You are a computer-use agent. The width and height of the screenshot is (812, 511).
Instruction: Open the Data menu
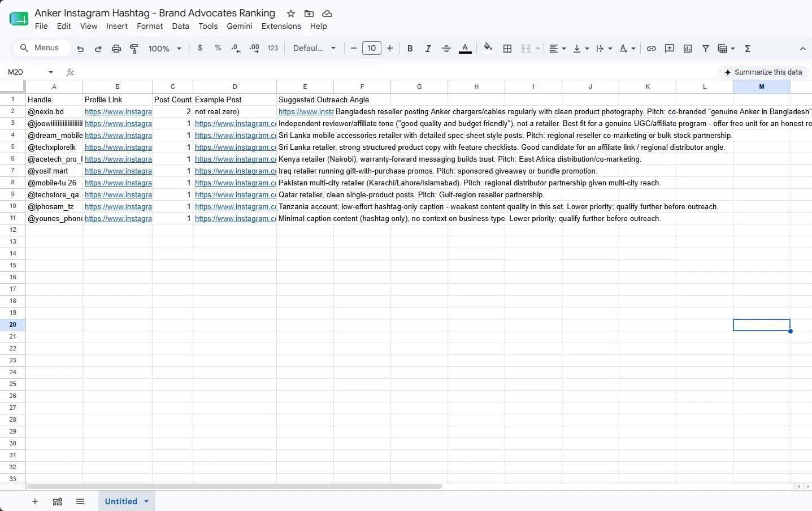coord(181,26)
